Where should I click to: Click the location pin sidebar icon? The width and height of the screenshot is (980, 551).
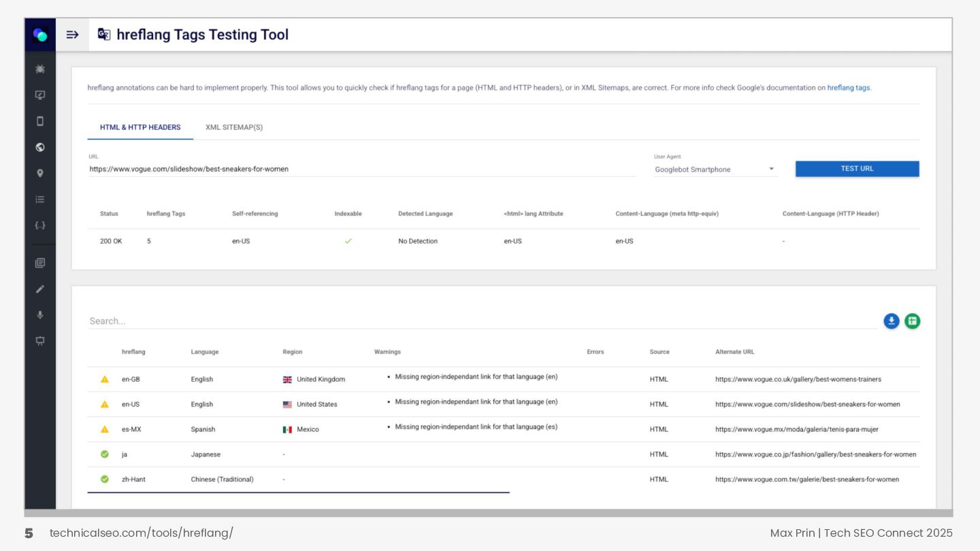[40, 173]
